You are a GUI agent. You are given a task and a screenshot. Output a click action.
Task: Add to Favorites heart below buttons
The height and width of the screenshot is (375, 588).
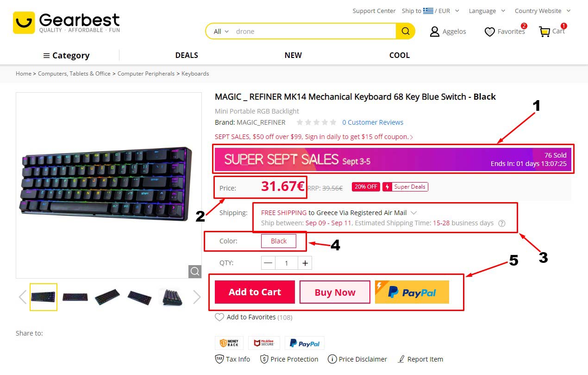tap(219, 317)
